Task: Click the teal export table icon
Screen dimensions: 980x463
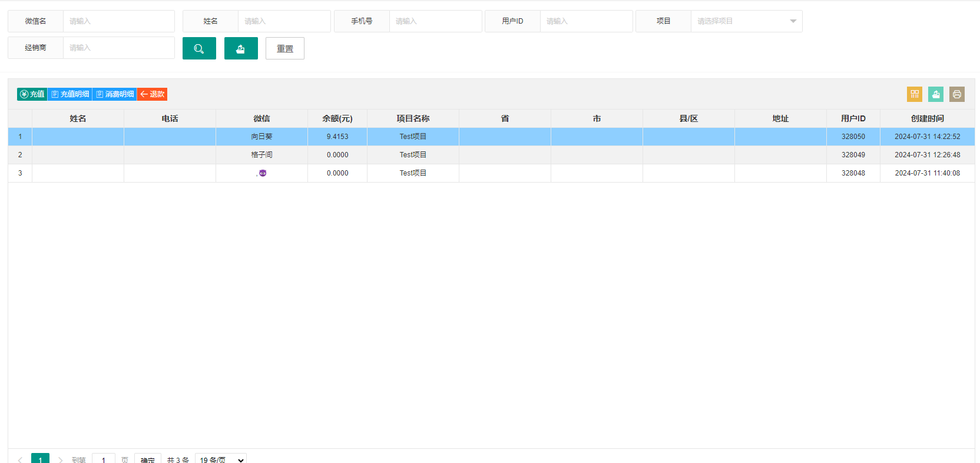Action: (936, 94)
